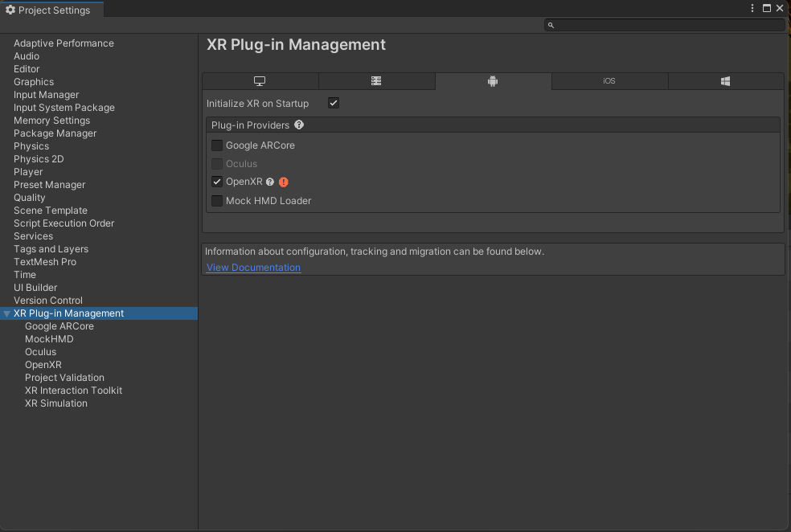Click the Project Settings gear icon
This screenshot has width=791, height=532.
(x=11, y=10)
